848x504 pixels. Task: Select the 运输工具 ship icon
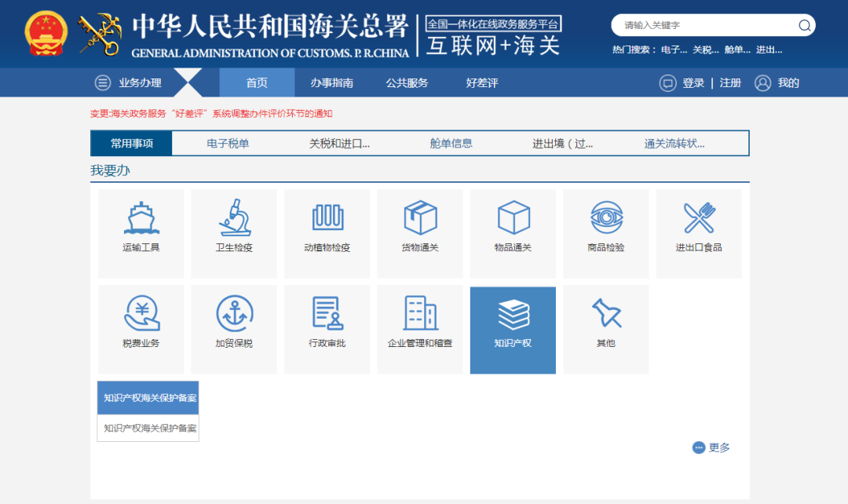click(x=141, y=222)
